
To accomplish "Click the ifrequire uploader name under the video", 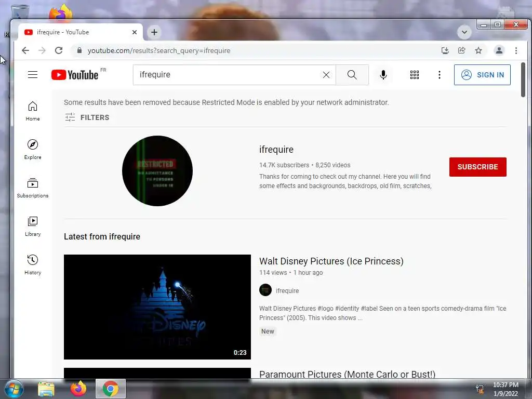I will pyautogui.click(x=287, y=291).
